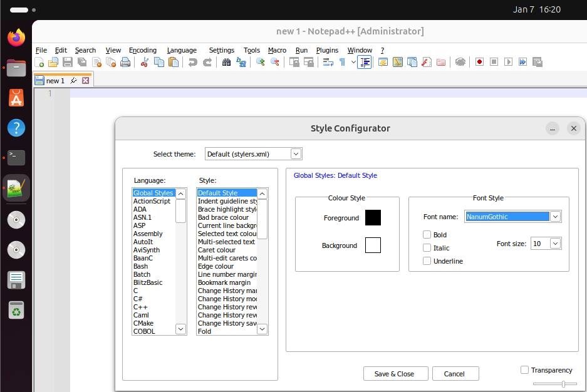Click the Cancel button
The height and width of the screenshot is (392, 587).
(455, 374)
